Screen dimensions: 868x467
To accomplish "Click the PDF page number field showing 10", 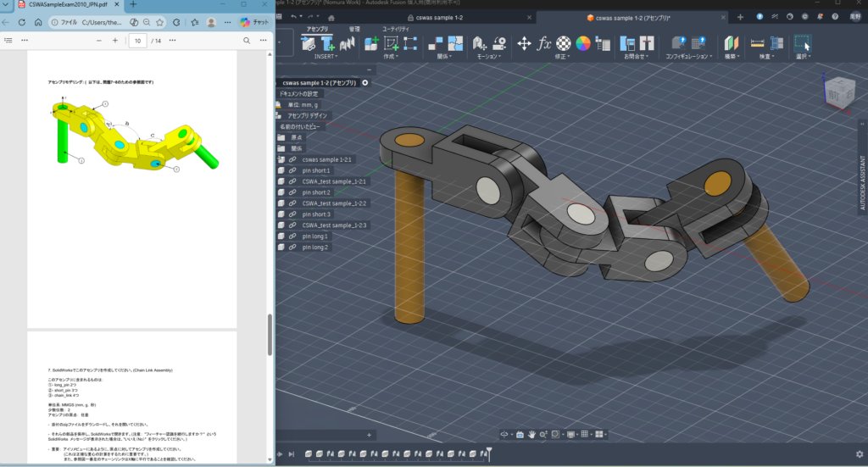I will tap(137, 40).
